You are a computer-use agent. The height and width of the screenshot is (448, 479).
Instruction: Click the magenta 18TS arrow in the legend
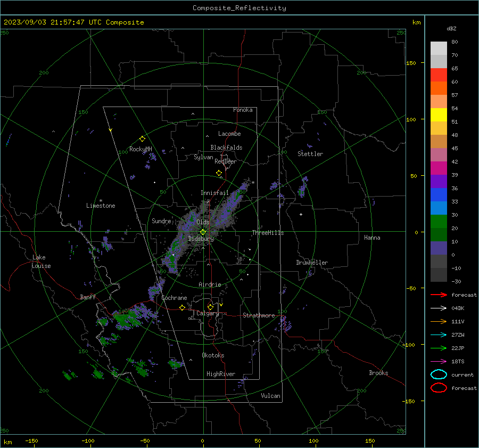(x=439, y=362)
